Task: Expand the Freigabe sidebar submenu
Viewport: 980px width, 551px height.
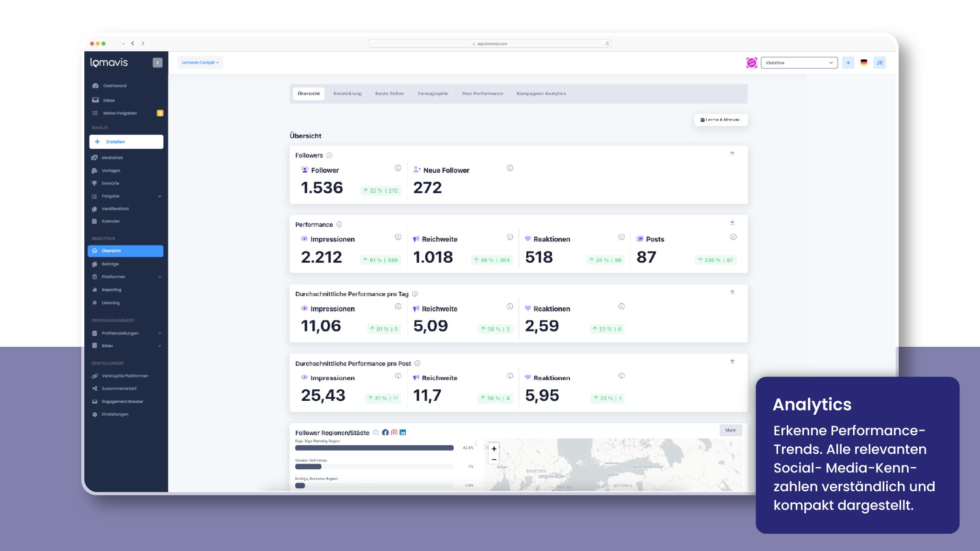Action: pos(159,196)
